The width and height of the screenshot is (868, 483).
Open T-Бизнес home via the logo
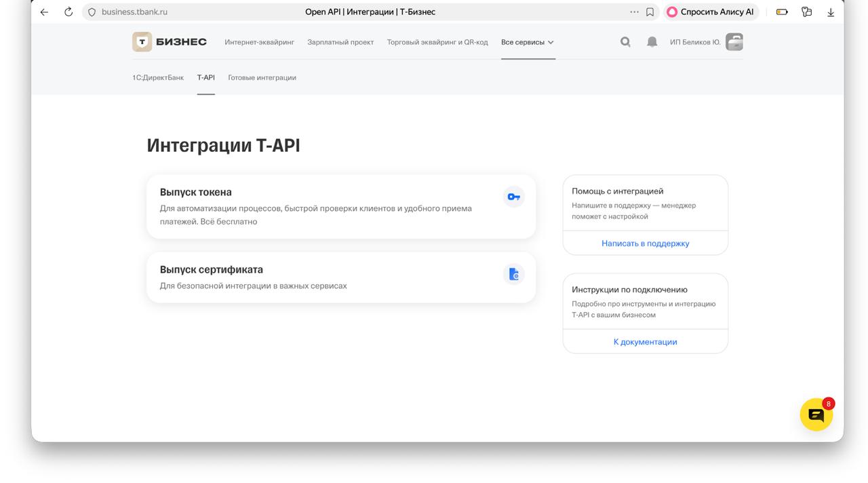point(170,42)
